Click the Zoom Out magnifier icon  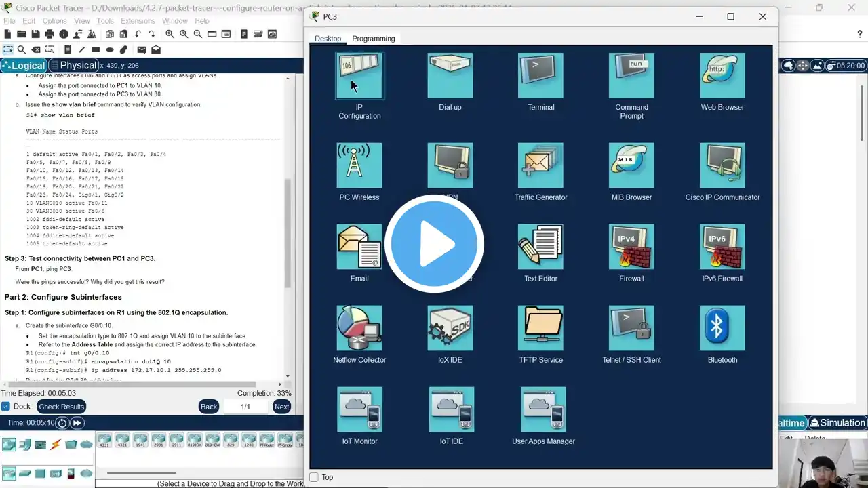point(197,34)
